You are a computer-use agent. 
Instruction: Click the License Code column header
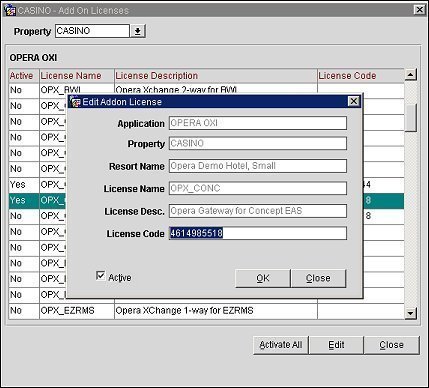[x=361, y=76]
